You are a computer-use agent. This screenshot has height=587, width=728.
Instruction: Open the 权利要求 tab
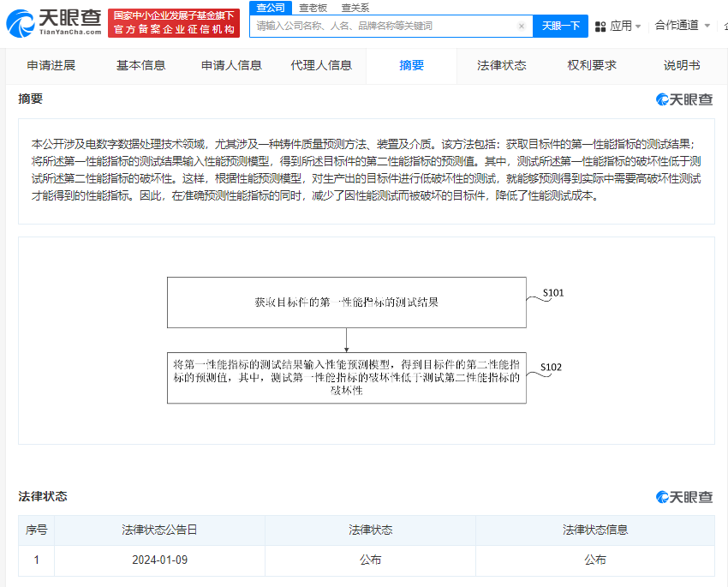click(x=591, y=65)
